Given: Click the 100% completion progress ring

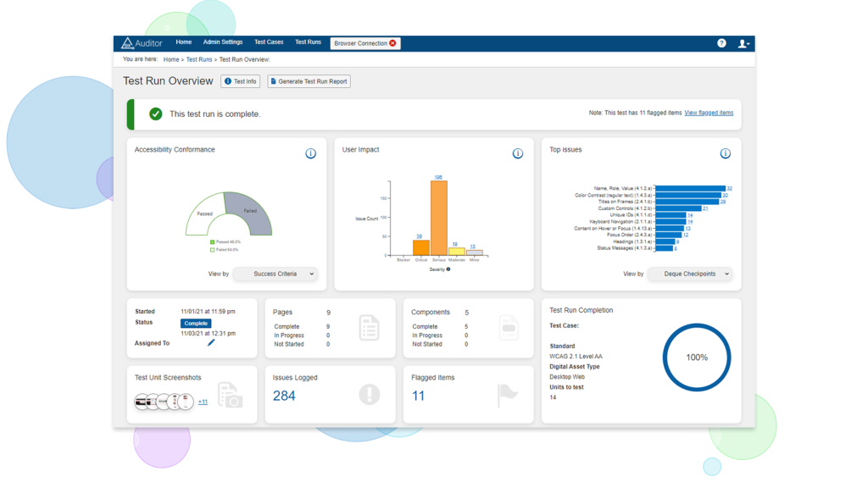Looking at the screenshot, I should coord(697,358).
